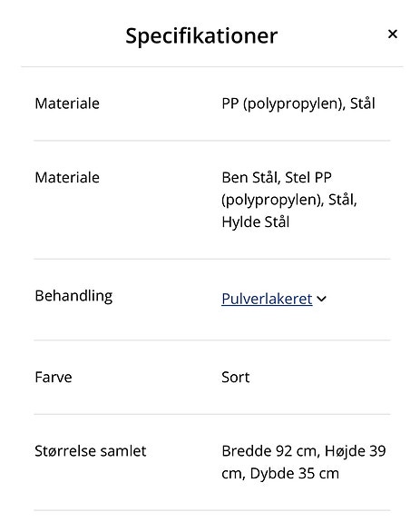The image size is (420, 522).
Task: Close the Specifikationer panel
Action: [x=393, y=34]
